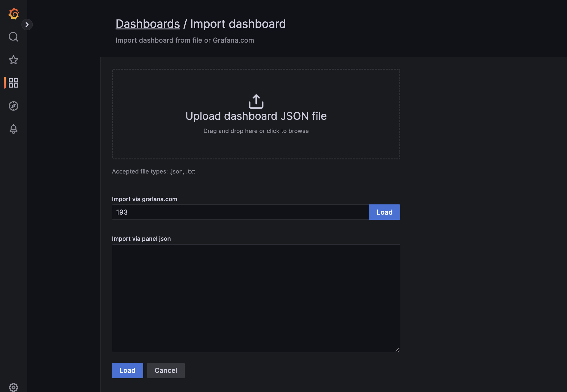Click the 'Upload dashboard JSON file' heading in the drop zone
This screenshot has height=392, width=567.
point(256,116)
